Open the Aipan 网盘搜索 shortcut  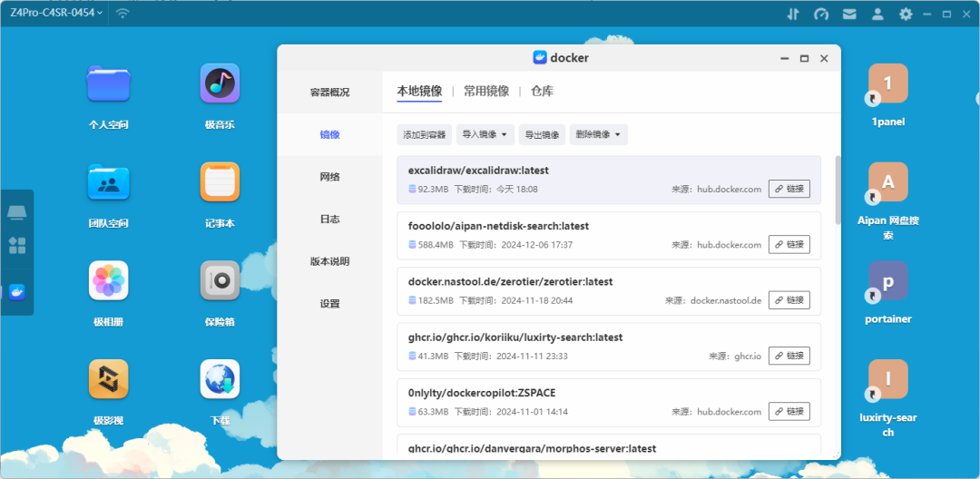coord(888,181)
